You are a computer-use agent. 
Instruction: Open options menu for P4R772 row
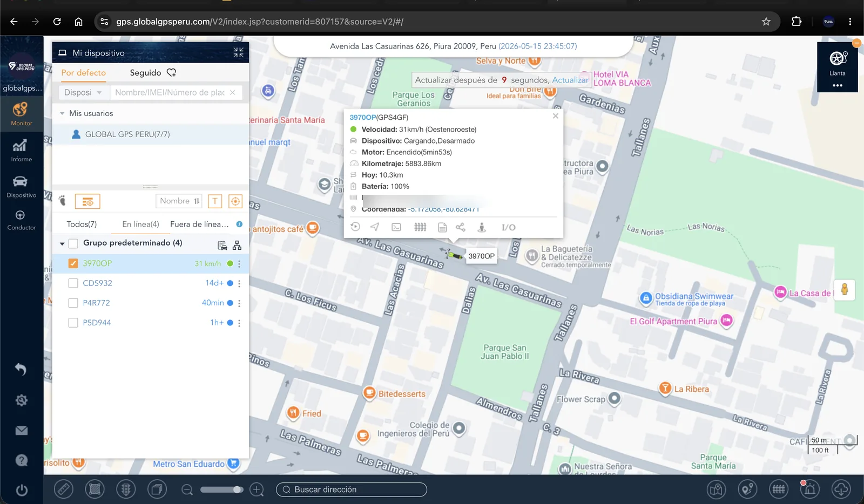pos(239,303)
